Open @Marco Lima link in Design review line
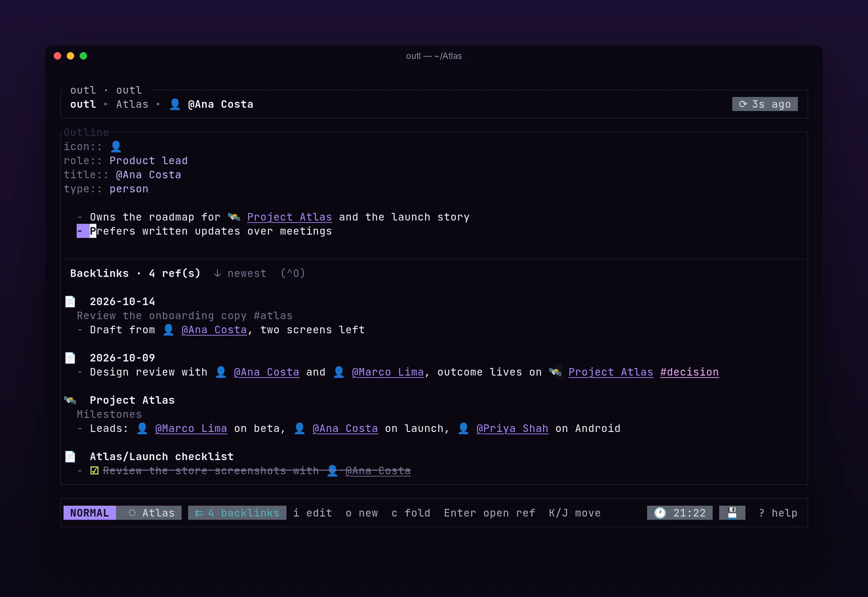The height and width of the screenshot is (597, 868). pos(388,372)
